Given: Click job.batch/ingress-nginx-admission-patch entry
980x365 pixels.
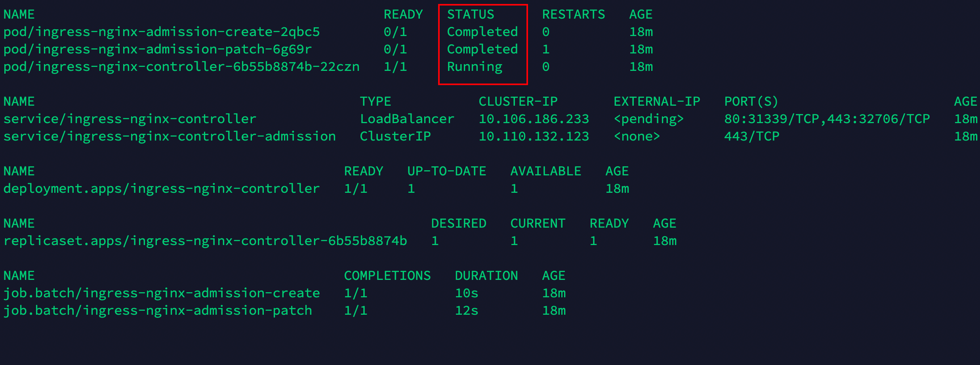Looking at the screenshot, I should tap(158, 310).
